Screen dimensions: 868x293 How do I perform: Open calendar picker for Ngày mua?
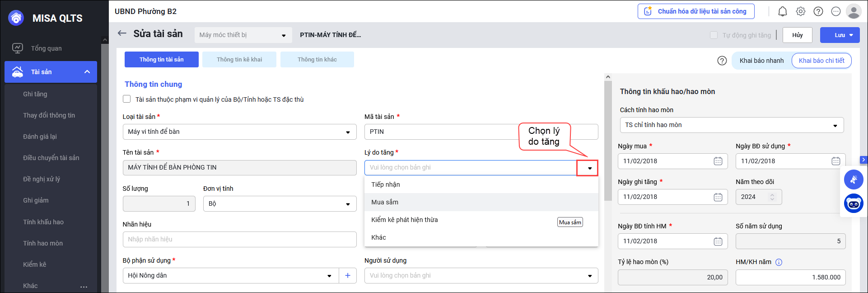(x=718, y=161)
